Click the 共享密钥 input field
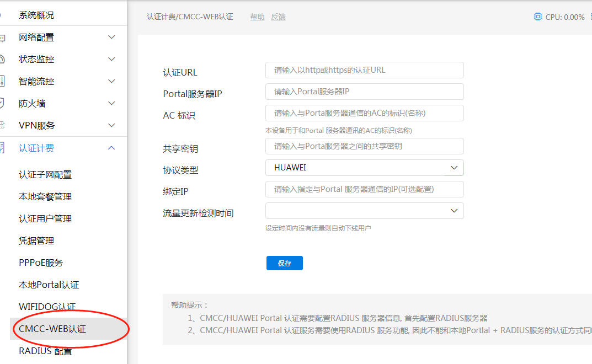This screenshot has width=592, height=364. (364, 146)
